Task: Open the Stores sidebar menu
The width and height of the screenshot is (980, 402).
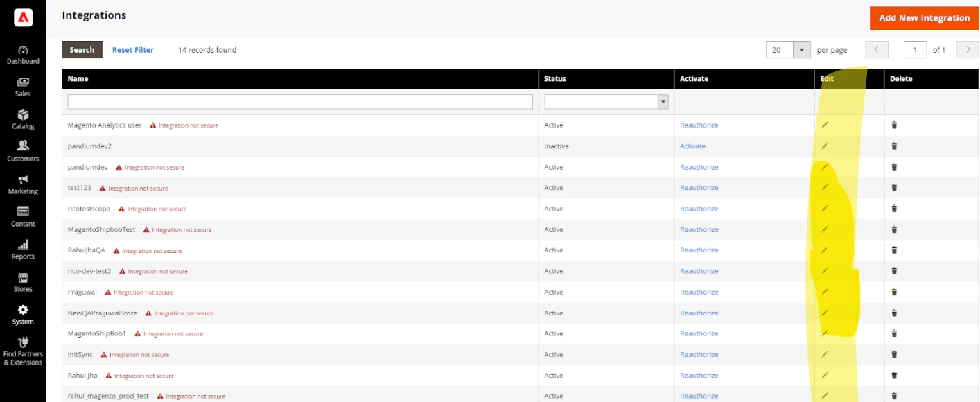Action: 23,283
